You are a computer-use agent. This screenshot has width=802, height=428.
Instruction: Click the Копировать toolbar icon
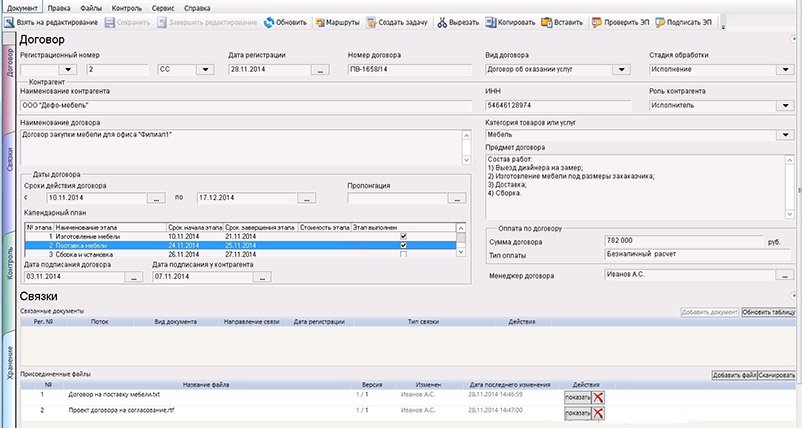(491, 22)
